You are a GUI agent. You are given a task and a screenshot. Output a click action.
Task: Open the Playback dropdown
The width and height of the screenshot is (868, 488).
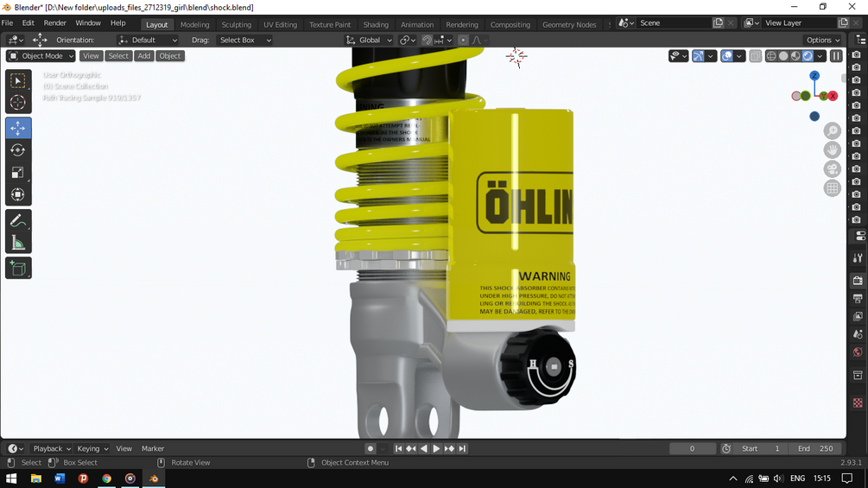52,449
